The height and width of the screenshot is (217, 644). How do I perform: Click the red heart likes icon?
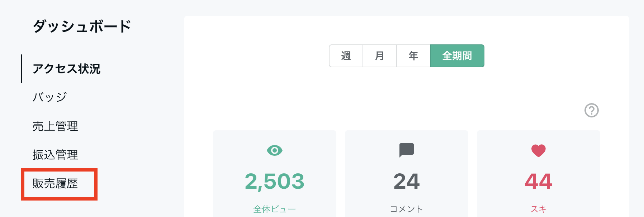539,151
